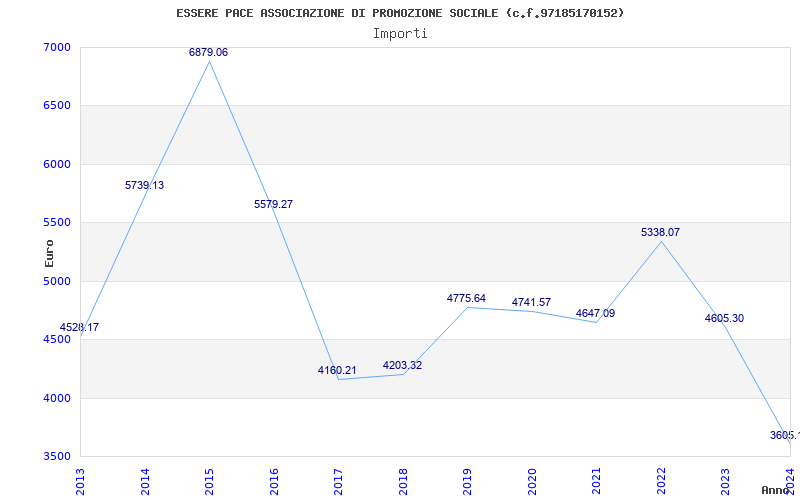Click the Anno axis title

[776, 490]
